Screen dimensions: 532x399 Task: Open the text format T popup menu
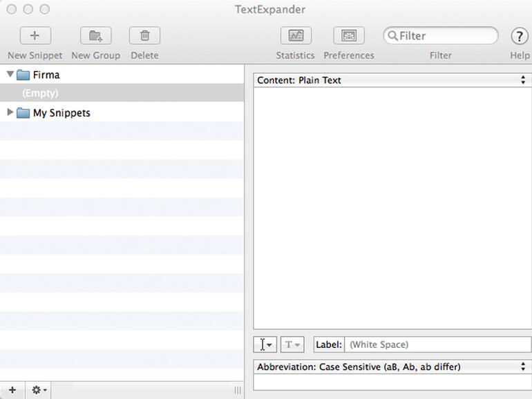pyautogui.click(x=292, y=344)
